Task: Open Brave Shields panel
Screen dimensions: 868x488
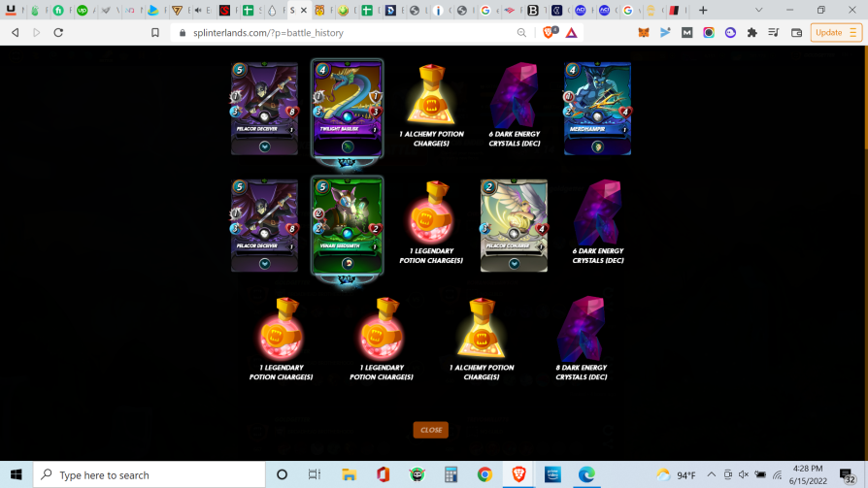Action: (x=550, y=33)
